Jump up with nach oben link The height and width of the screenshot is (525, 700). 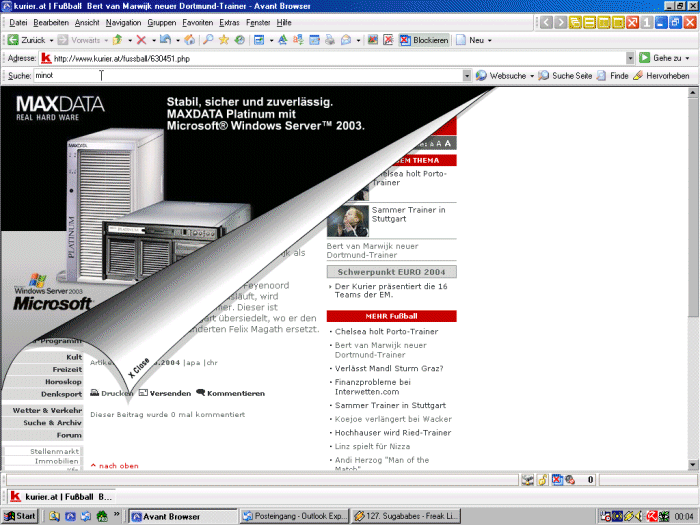[114, 466]
